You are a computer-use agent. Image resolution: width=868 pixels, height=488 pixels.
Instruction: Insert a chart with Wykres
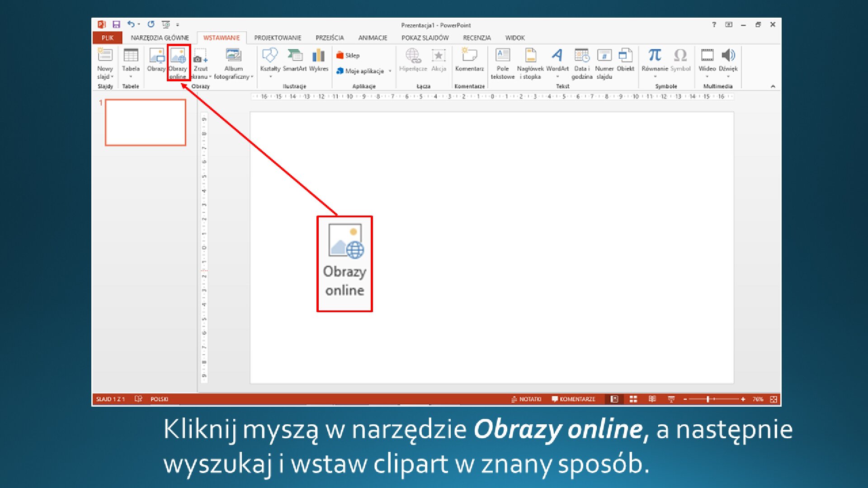point(318,61)
